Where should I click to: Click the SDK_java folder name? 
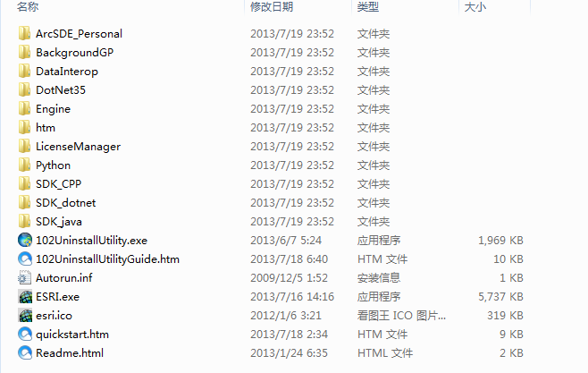click(x=59, y=222)
